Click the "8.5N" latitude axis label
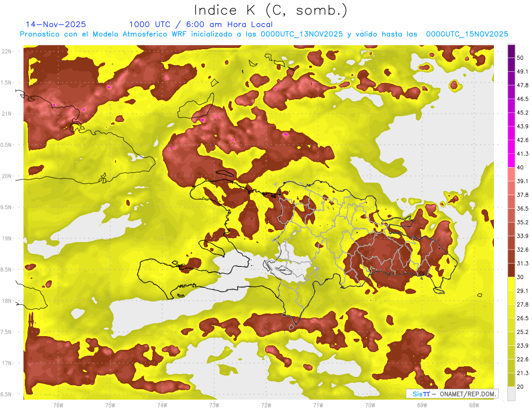This screenshot has height=411, width=532. pos(7,270)
